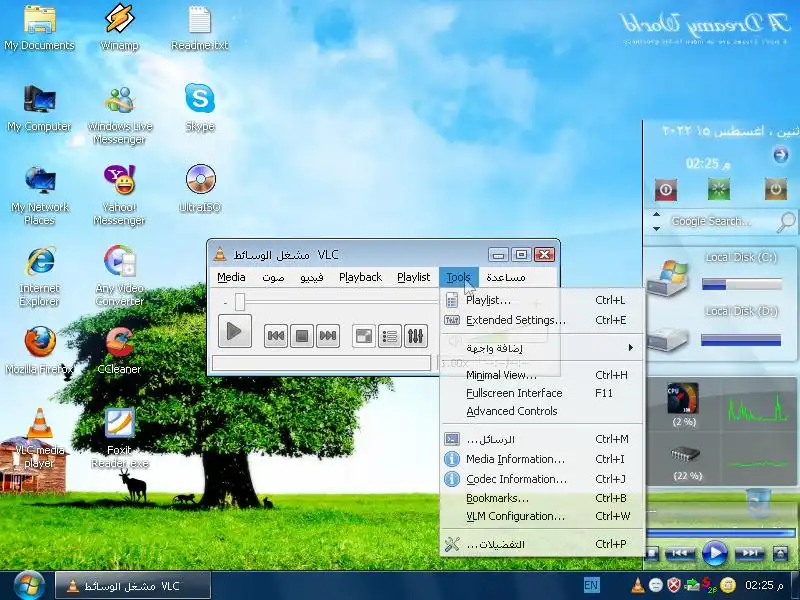Click Local Disk (C:) drive gadget
This screenshot has height=600, width=800.
[714, 276]
